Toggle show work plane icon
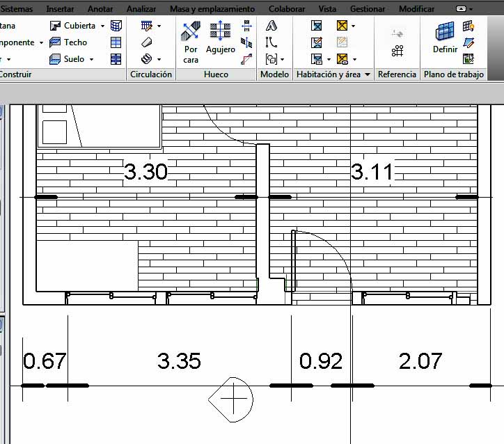This screenshot has width=504, height=444. pos(468,26)
